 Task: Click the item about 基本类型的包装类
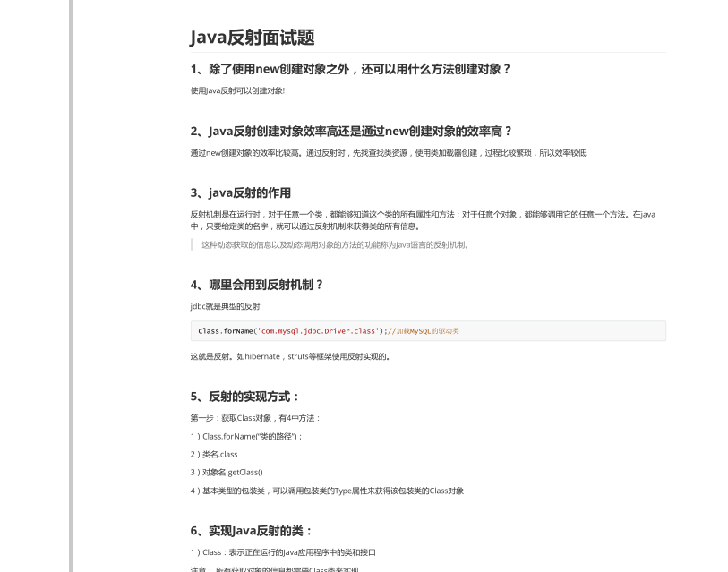(x=326, y=491)
